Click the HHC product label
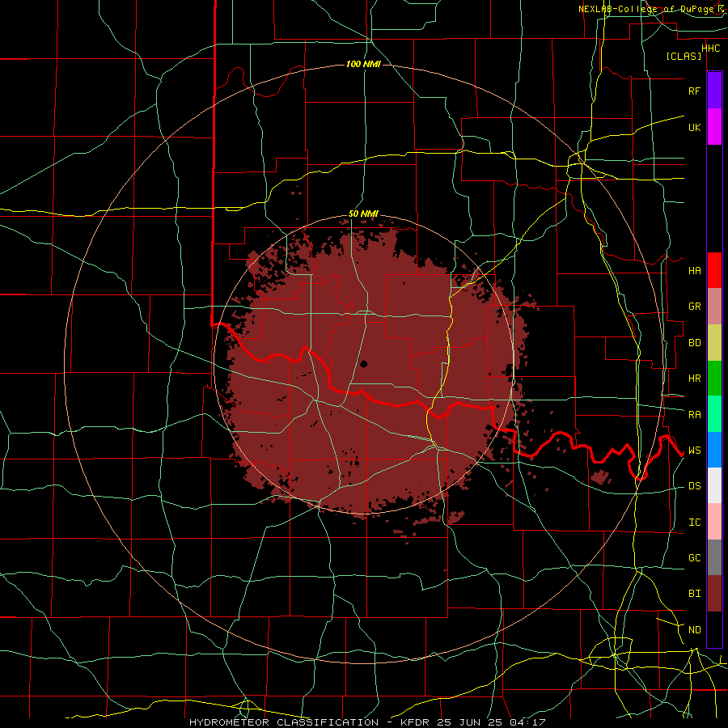728x728 pixels. click(710, 49)
